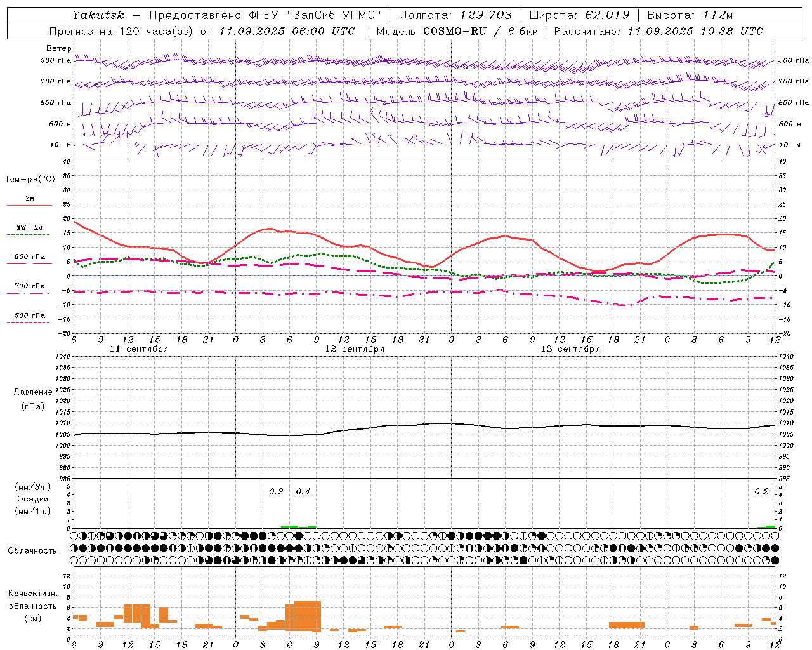Click the '0.4' precipitation amount value
812x650 pixels.
303,491
